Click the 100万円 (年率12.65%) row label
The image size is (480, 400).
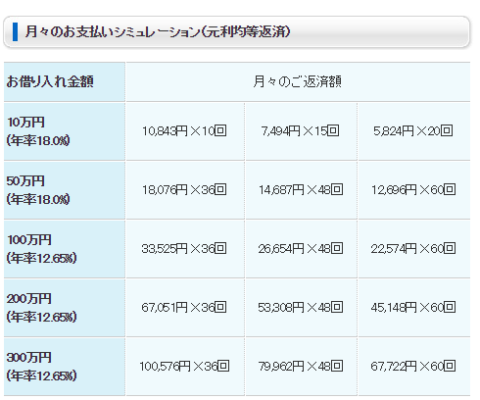64,249
